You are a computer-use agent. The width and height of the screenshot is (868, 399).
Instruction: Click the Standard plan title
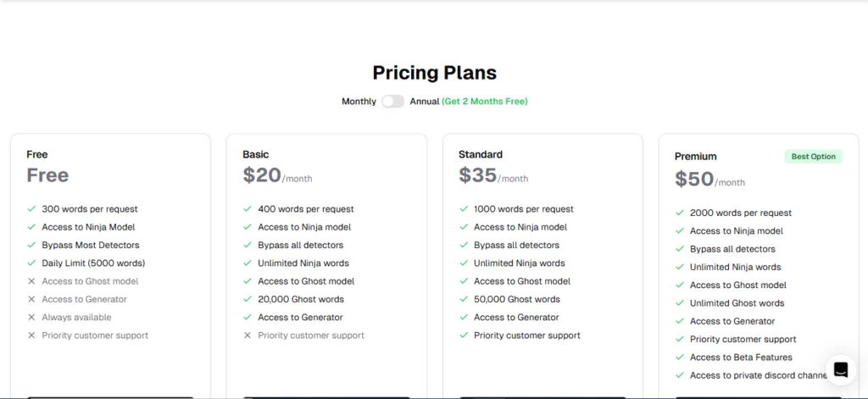click(481, 154)
